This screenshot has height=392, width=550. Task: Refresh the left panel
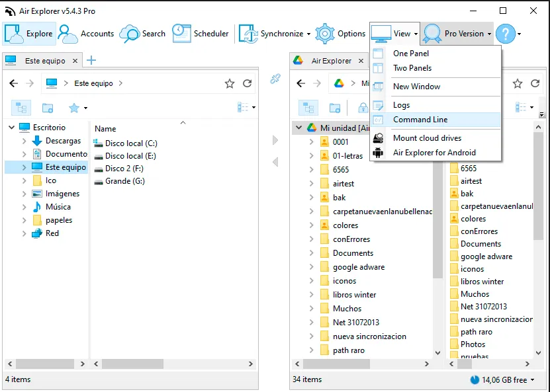(248, 83)
